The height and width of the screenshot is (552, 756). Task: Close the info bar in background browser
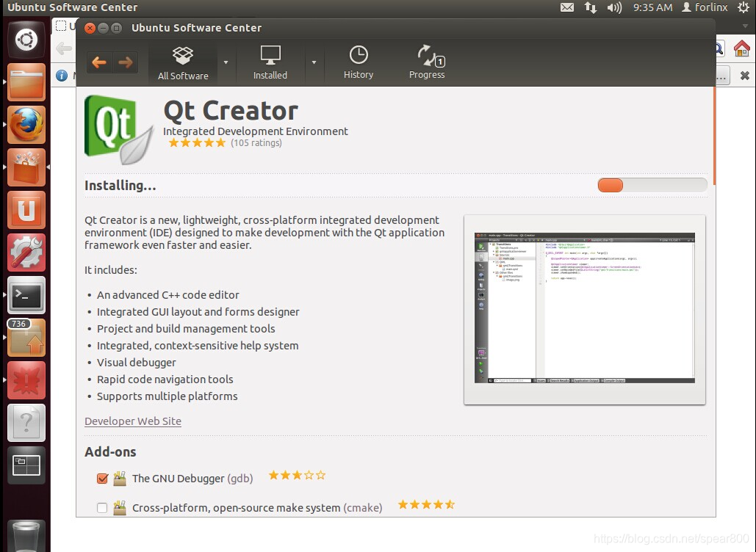click(745, 76)
